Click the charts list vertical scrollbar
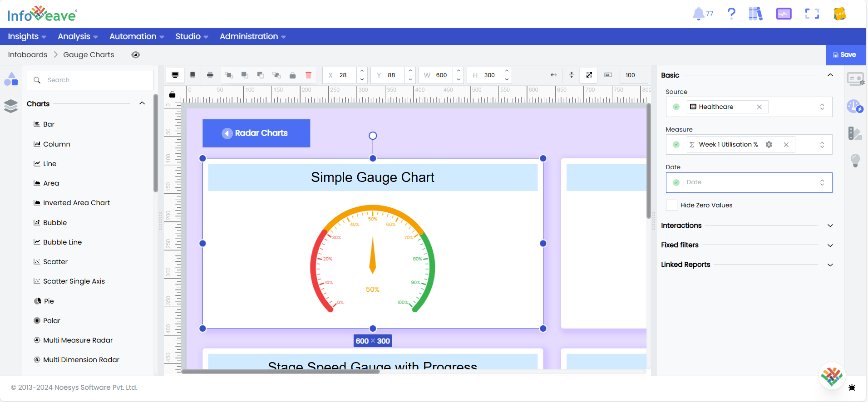The image size is (868, 402). coord(156,143)
